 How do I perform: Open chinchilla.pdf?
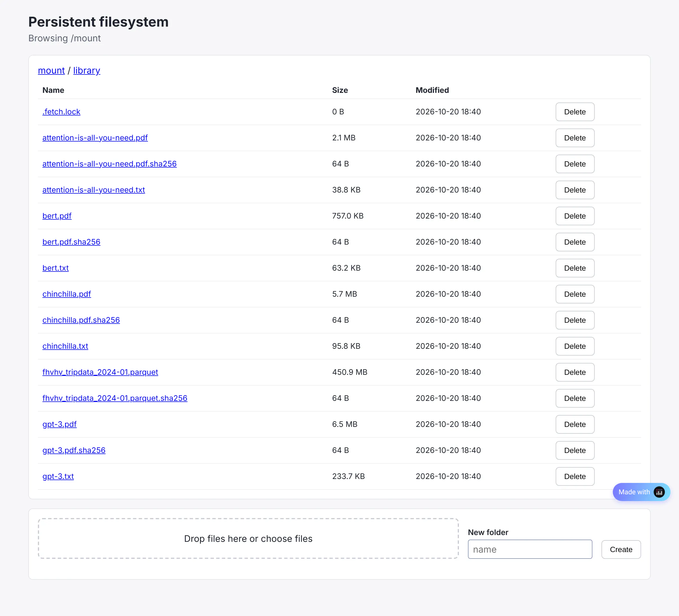67,294
